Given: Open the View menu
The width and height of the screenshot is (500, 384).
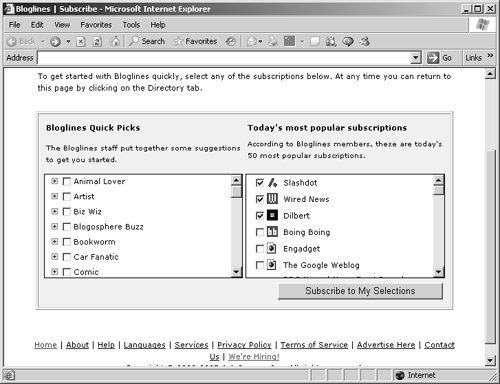Looking at the screenshot, I should point(62,25).
